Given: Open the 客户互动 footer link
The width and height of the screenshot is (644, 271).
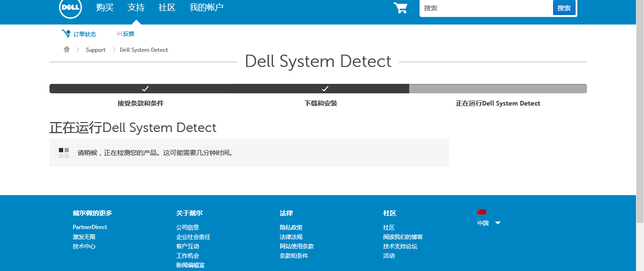Looking at the screenshot, I should [188, 246].
